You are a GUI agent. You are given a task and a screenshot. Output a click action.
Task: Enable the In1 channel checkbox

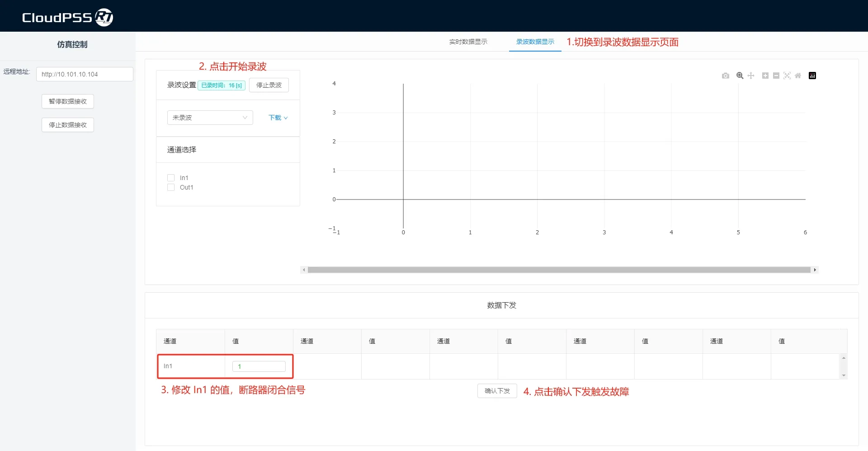coord(171,178)
